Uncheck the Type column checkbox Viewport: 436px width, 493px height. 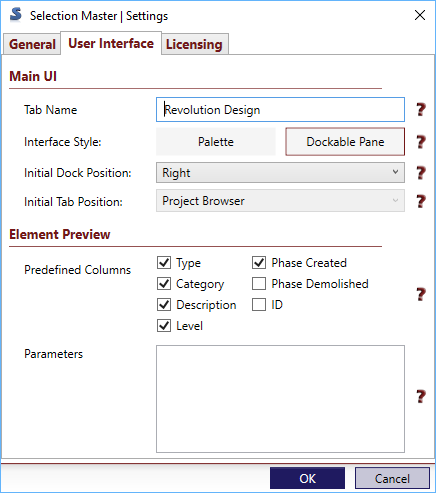pos(164,263)
